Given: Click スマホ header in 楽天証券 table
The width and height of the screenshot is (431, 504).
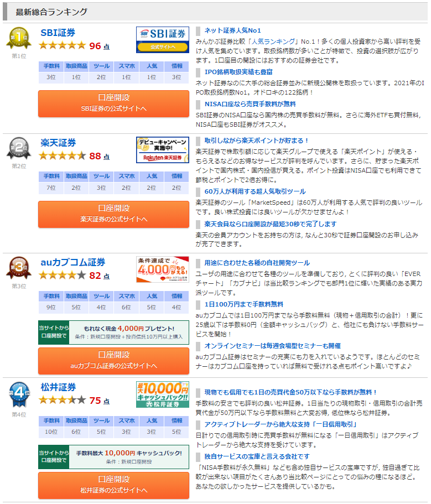Looking at the screenshot, I should 126,176.
